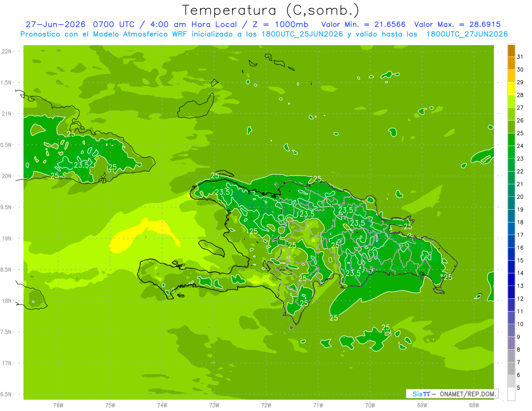This screenshot has width=532, height=411.
Task: Click the "SisTT – ONAMET/REP.DOM." credit label
Action: 452,394
